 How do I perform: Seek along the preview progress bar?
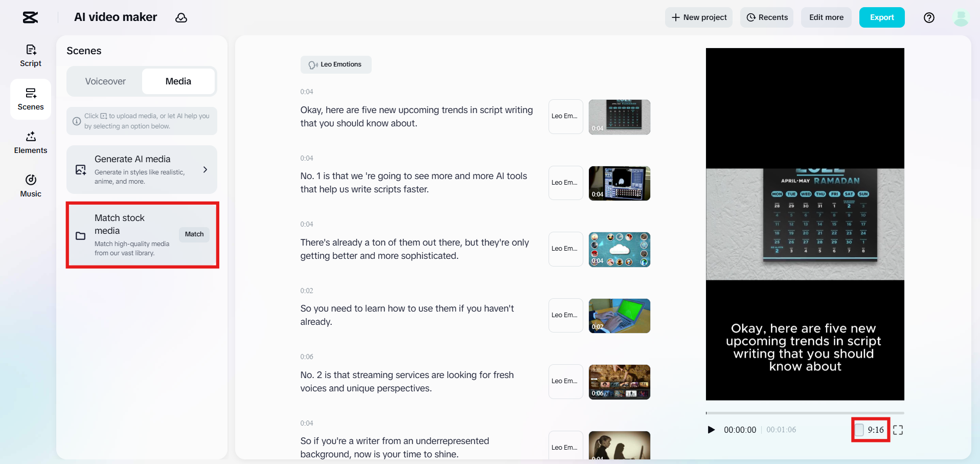pos(805,413)
